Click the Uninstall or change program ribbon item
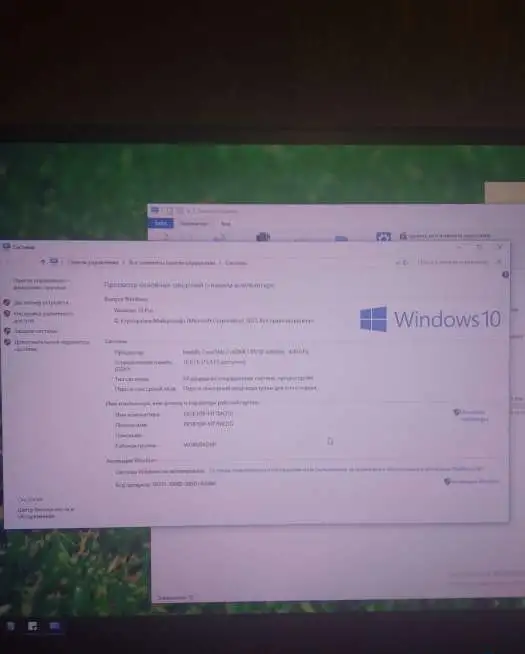 tap(445, 236)
